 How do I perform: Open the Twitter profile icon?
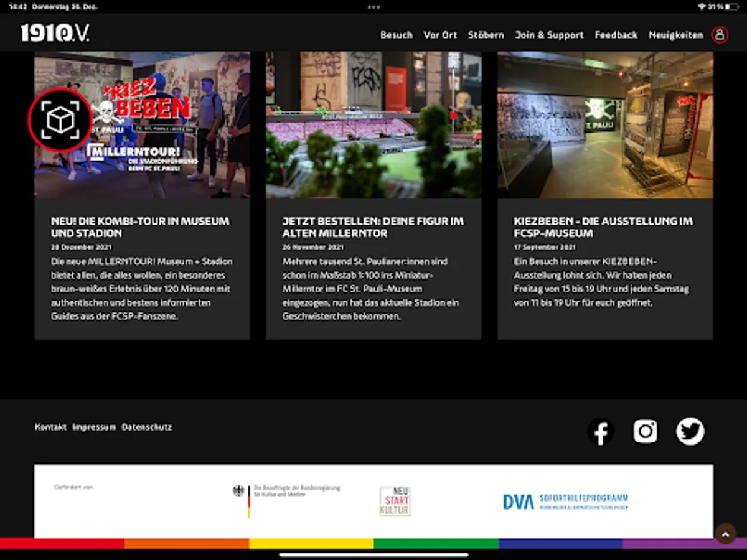[x=690, y=431]
